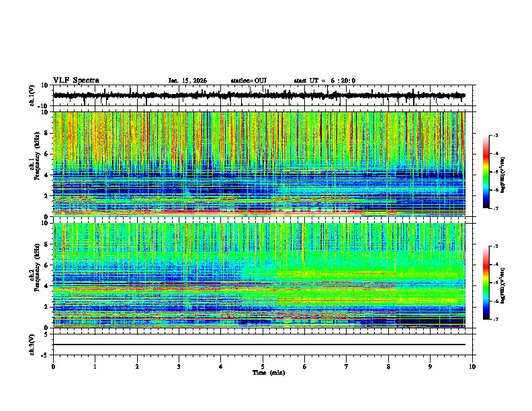The width and height of the screenshot is (532, 411).
Task: Click the color scale bar beside ch.2 spectrogram
Action: [x=486, y=283]
